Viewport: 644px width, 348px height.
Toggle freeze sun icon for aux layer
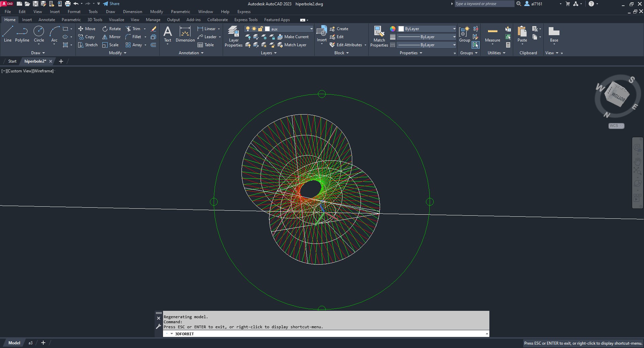(x=254, y=29)
